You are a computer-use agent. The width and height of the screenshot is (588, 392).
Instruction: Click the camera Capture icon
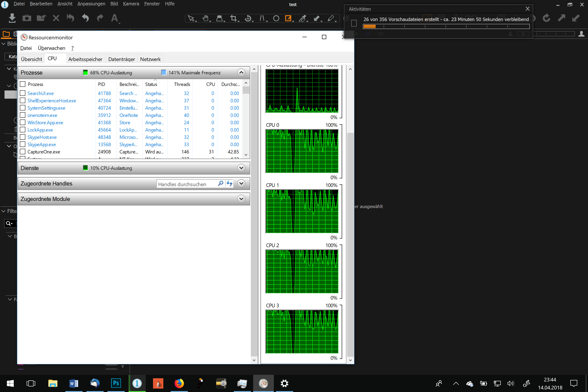27,18
